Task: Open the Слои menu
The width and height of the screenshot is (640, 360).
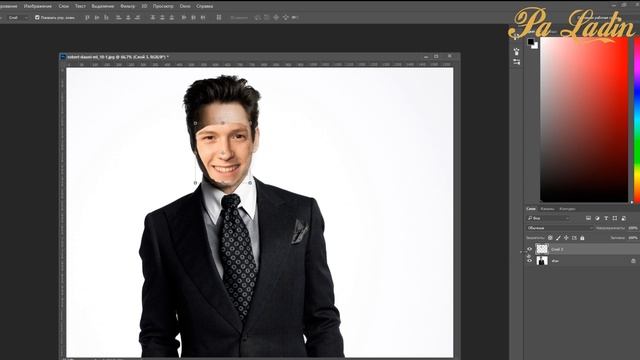Action: tap(64, 6)
